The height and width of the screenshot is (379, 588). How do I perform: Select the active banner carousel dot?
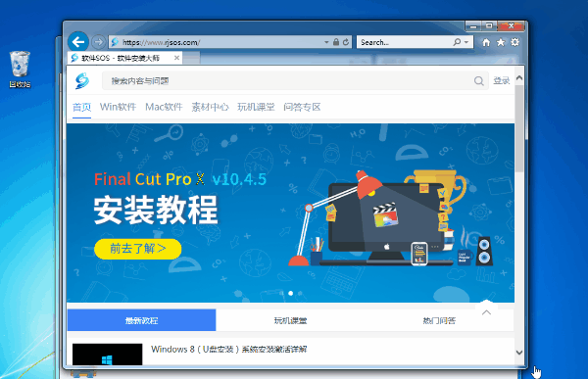coord(291,293)
